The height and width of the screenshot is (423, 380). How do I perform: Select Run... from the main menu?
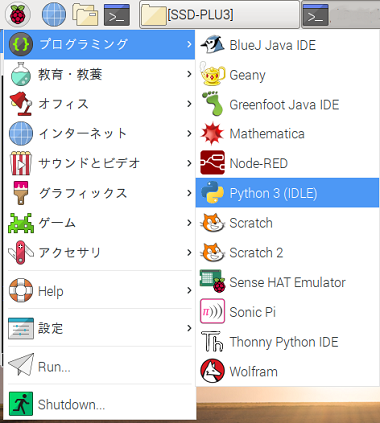[100, 366]
